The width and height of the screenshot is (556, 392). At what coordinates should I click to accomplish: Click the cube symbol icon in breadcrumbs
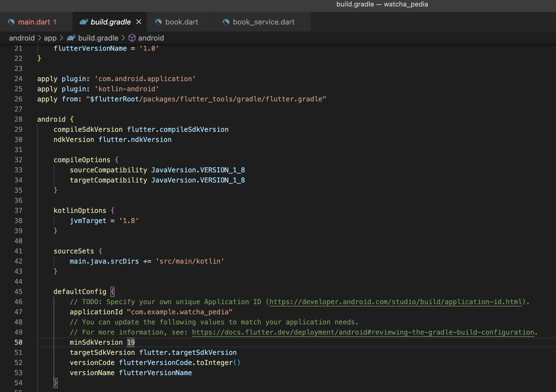[132, 38]
